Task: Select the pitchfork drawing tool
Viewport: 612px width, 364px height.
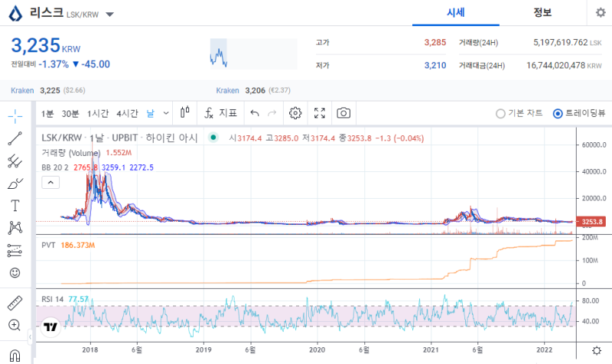Action: click(x=15, y=161)
